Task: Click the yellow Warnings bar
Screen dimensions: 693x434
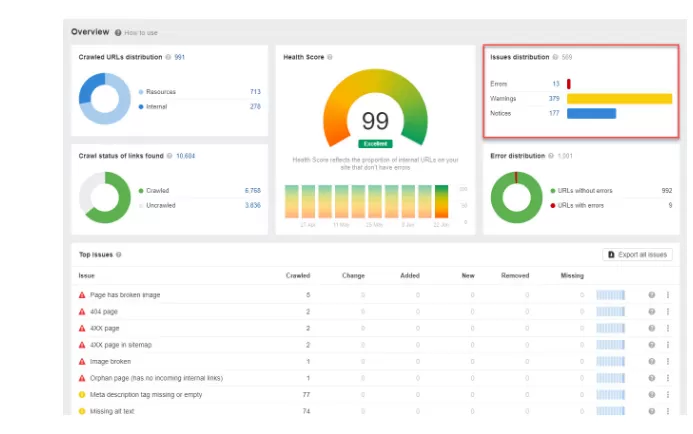Action: 620,99
